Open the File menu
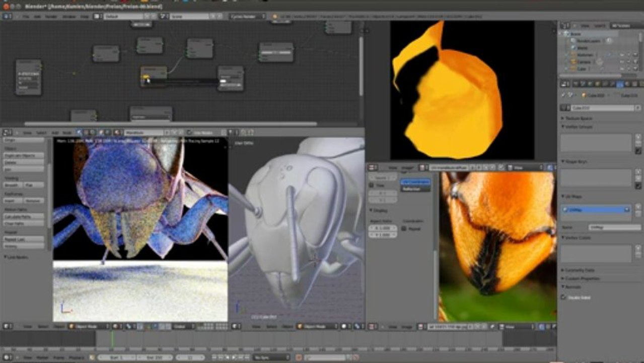644x363 pixels. pos(25,16)
